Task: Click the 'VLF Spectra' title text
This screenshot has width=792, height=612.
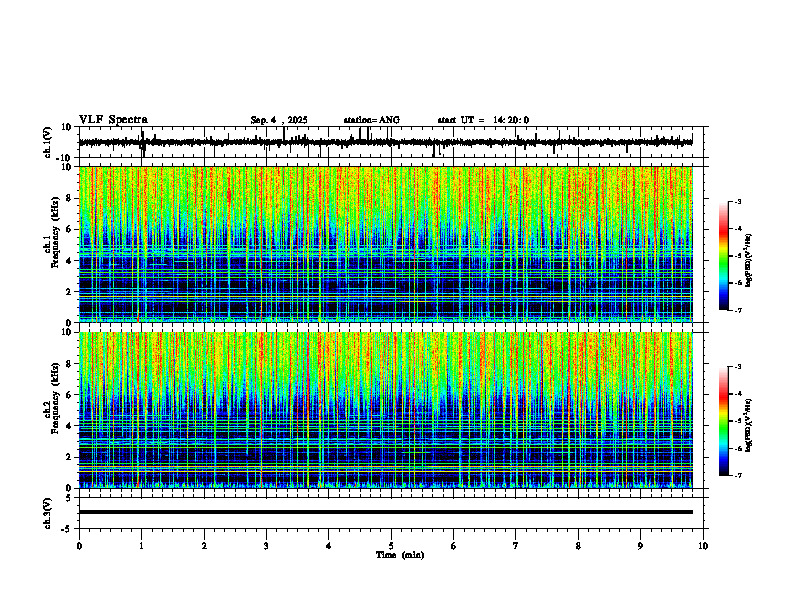Action: point(113,120)
